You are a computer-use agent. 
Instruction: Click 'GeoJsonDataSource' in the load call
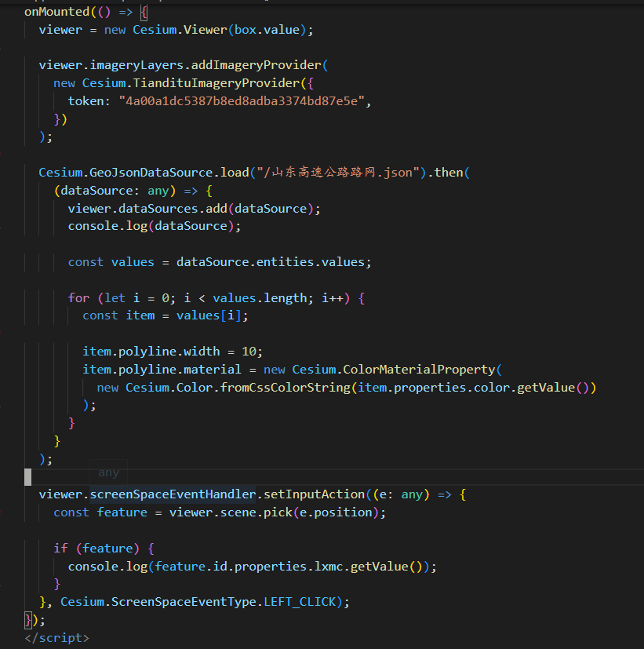pos(151,173)
